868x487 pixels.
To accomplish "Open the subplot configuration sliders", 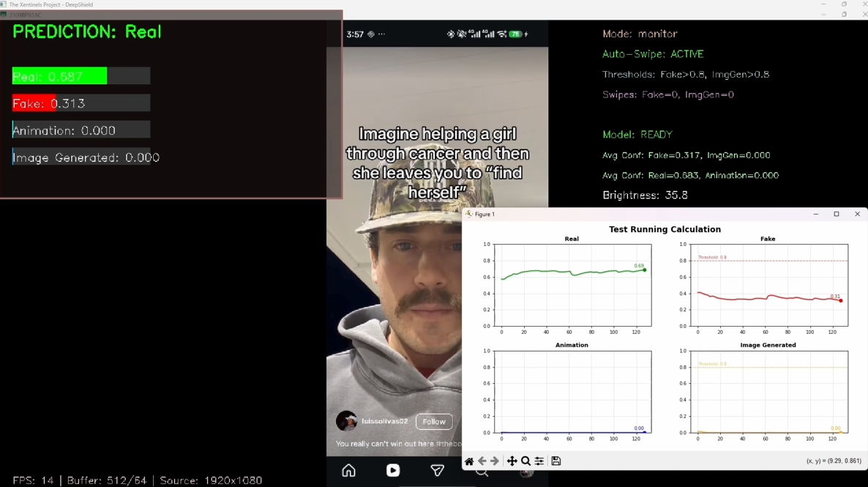I will pos(539,461).
